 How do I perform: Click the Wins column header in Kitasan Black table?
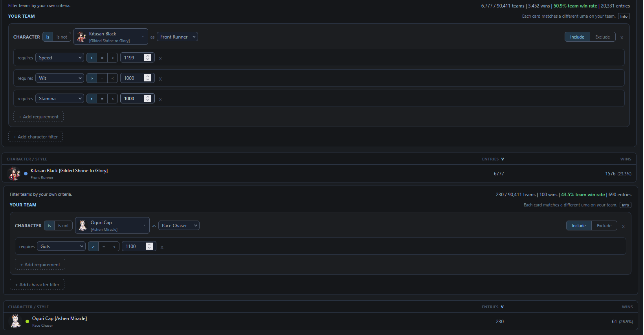coord(626,159)
